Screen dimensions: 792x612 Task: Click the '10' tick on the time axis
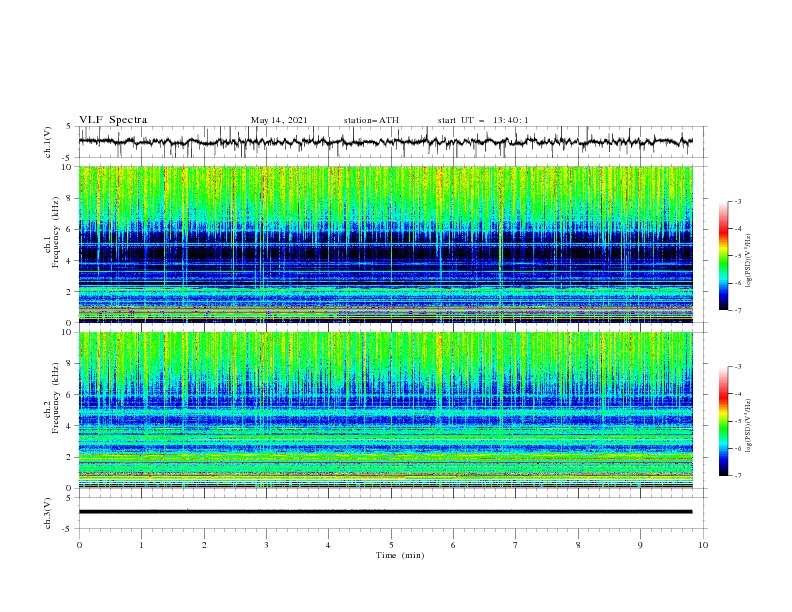[703, 545]
